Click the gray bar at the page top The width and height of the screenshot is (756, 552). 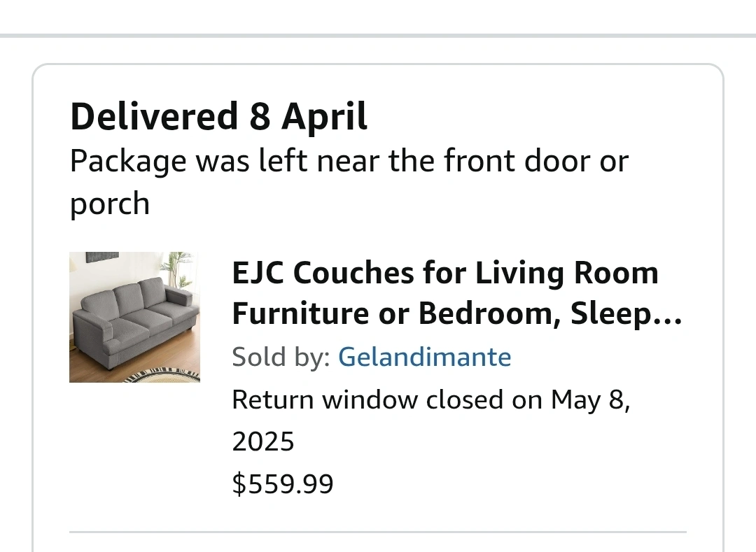click(378, 35)
